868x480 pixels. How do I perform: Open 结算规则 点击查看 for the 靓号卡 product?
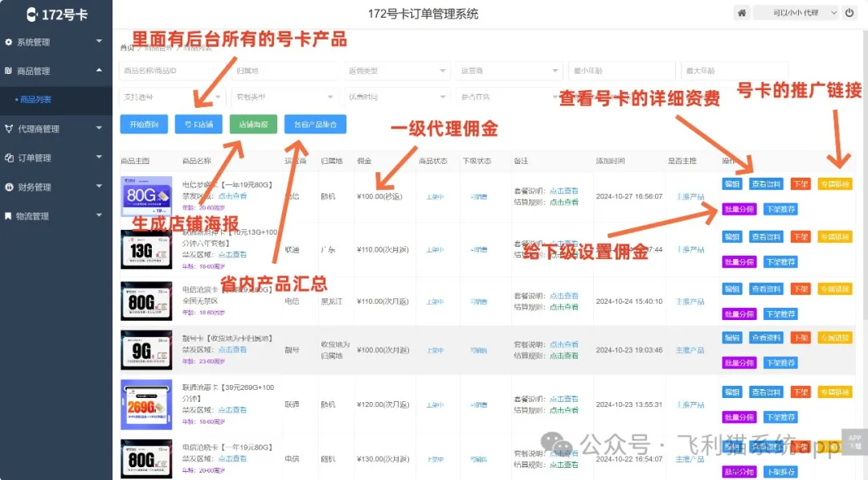coord(564,356)
